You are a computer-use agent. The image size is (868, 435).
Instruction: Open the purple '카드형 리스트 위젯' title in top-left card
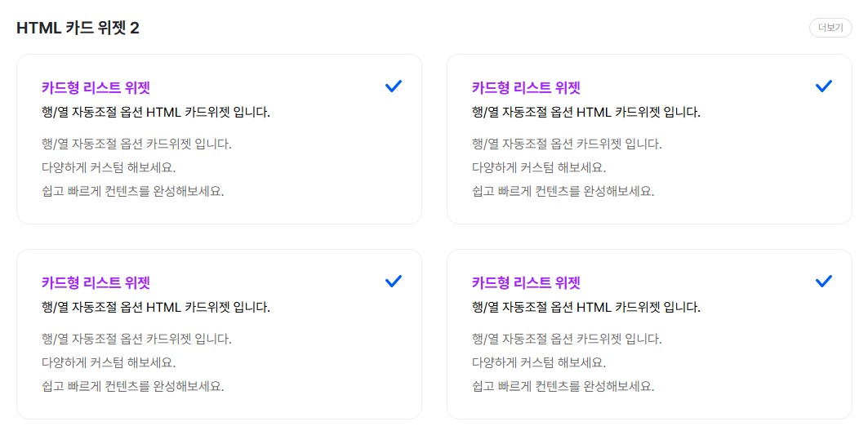pyautogui.click(x=96, y=88)
